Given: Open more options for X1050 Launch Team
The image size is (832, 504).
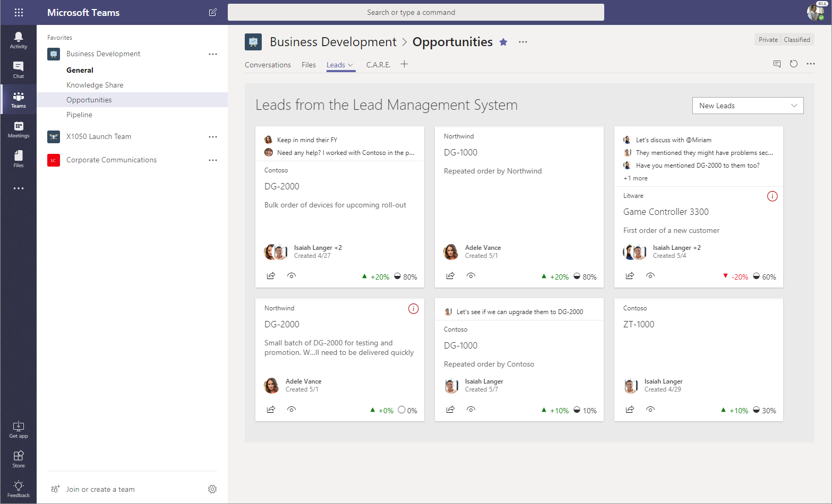Looking at the screenshot, I should (213, 137).
